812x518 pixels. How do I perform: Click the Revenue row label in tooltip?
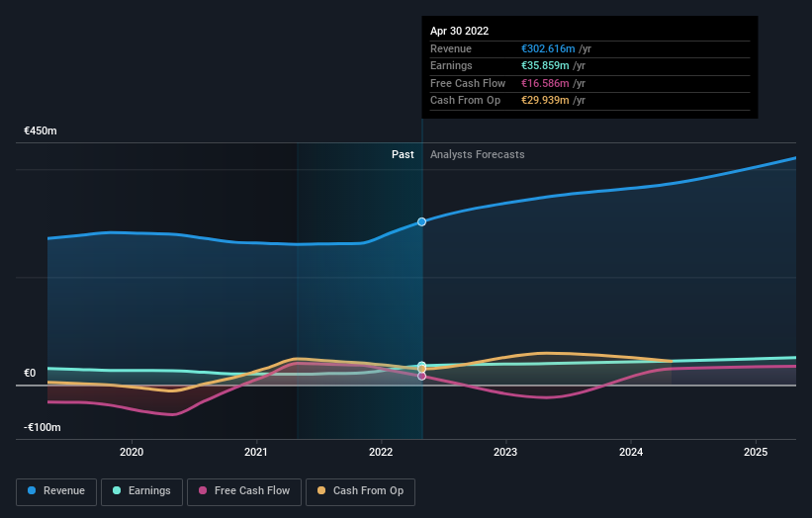coord(451,48)
